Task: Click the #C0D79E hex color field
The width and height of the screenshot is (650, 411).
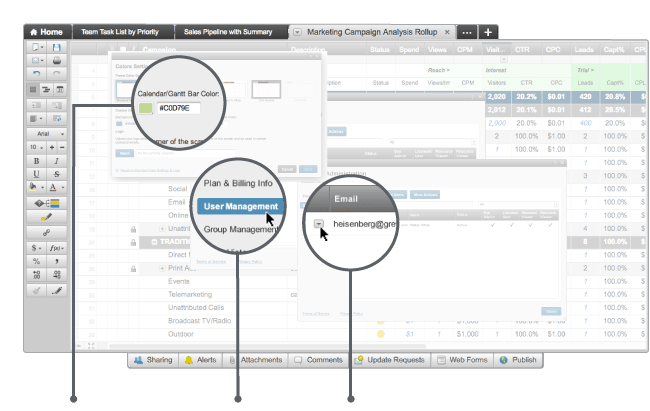Action: [178, 108]
